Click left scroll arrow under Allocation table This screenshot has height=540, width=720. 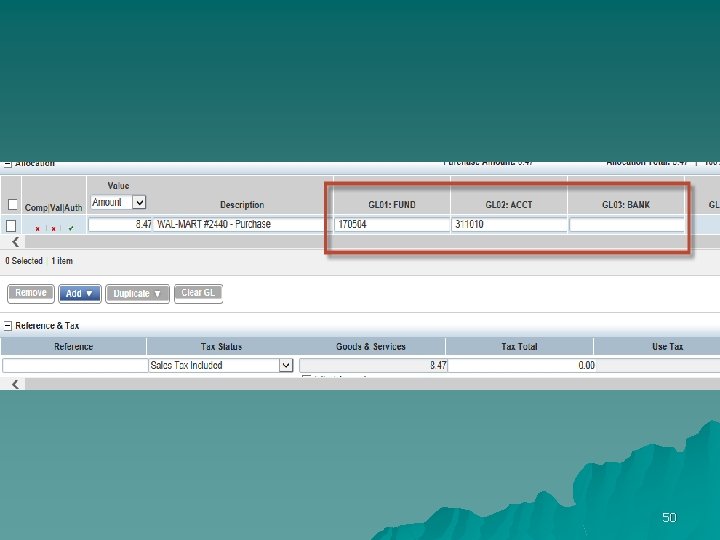pyautogui.click(x=15, y=242)
